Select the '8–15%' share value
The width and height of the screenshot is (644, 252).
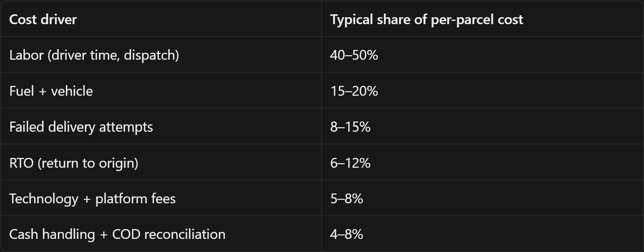(x=350, y=127)
